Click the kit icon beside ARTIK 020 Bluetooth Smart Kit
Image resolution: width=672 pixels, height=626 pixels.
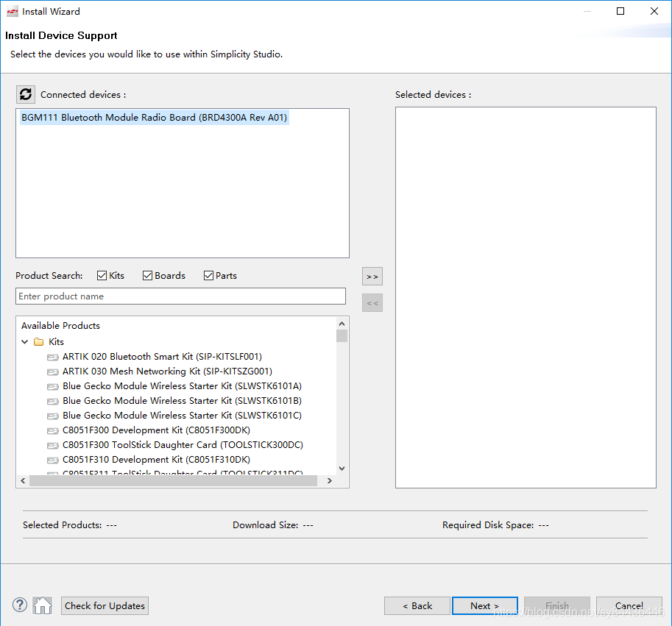point(53,357)
